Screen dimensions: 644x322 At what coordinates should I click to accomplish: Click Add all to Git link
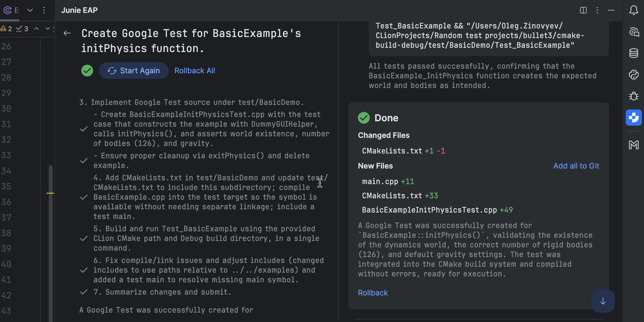coord(576,166)
